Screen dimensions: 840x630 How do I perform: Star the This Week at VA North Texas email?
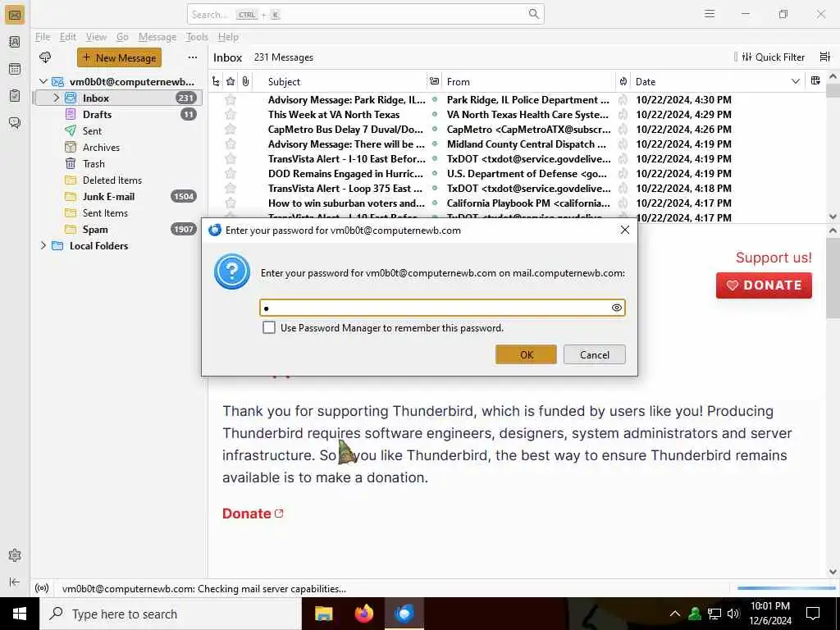(x=231, y=114)
